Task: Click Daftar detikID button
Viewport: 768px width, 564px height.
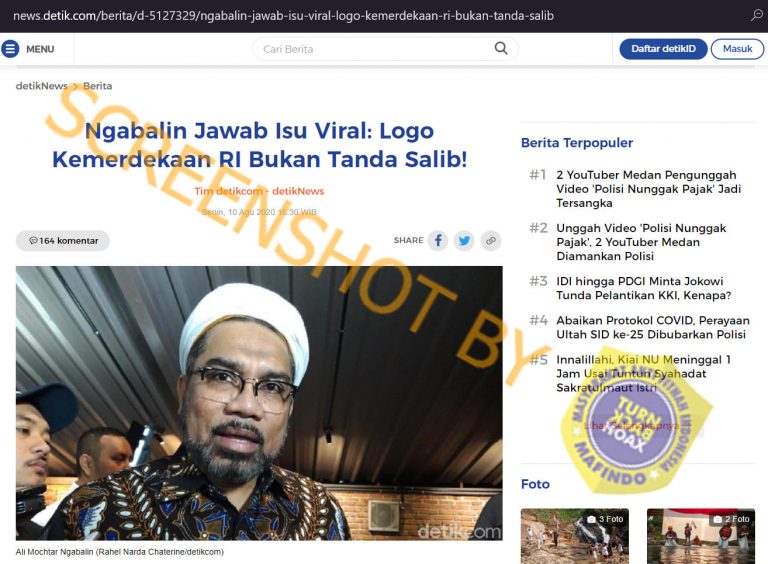Action: click(663, 49)
